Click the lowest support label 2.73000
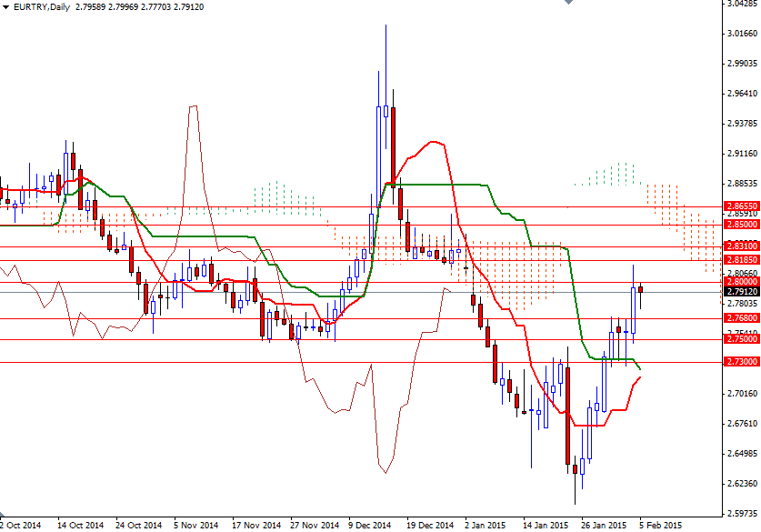 742,361
